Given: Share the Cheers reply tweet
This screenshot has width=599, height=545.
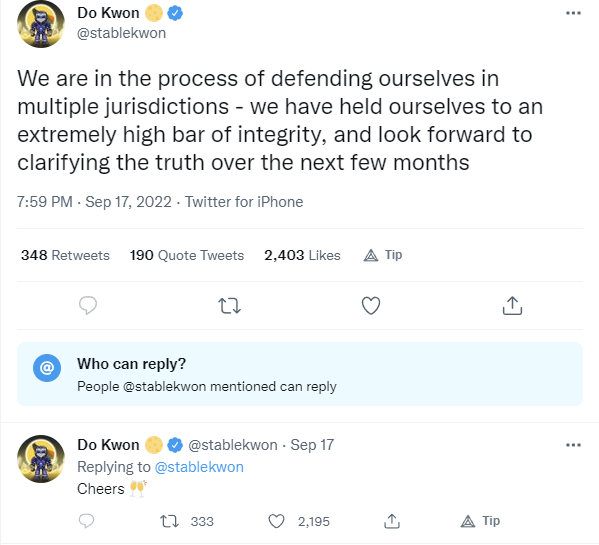Looking at the screenshot, I should (x=392, y=521).
